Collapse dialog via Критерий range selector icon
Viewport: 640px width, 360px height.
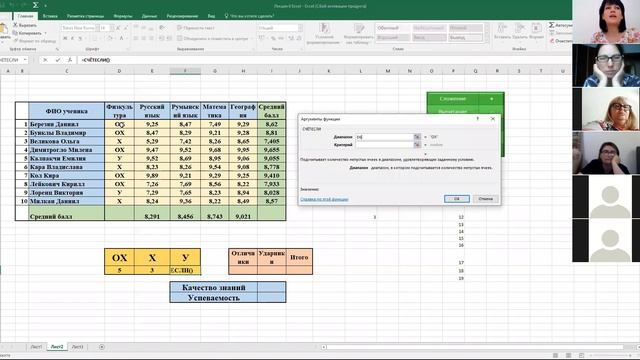coord(417,144)
